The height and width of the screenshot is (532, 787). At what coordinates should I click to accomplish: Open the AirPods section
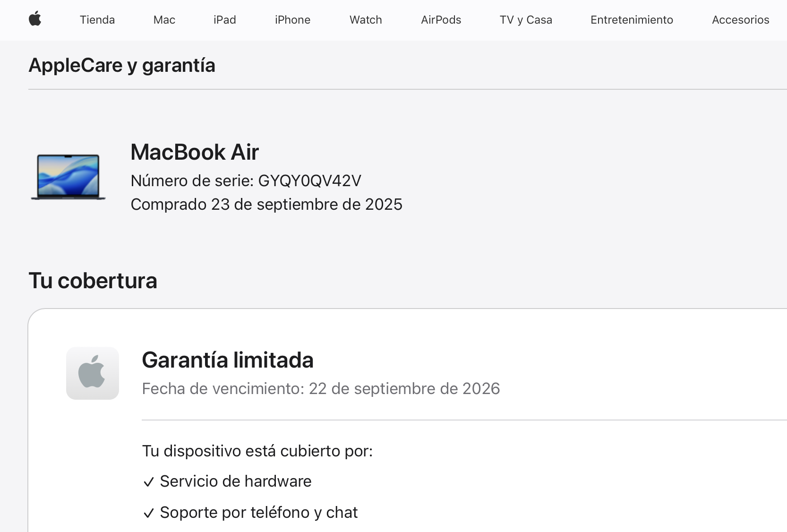(440, 20)
